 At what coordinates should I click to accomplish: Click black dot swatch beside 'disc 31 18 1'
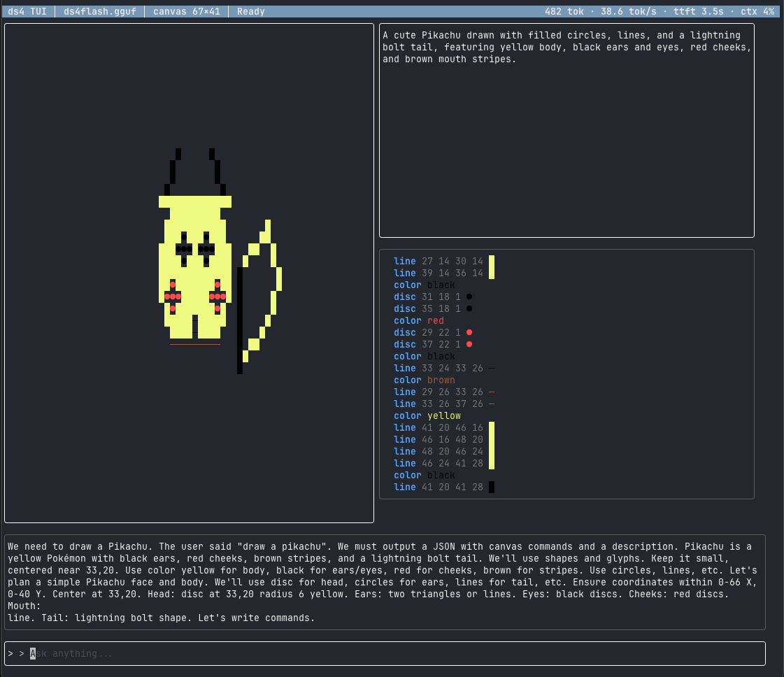[469, 297]
